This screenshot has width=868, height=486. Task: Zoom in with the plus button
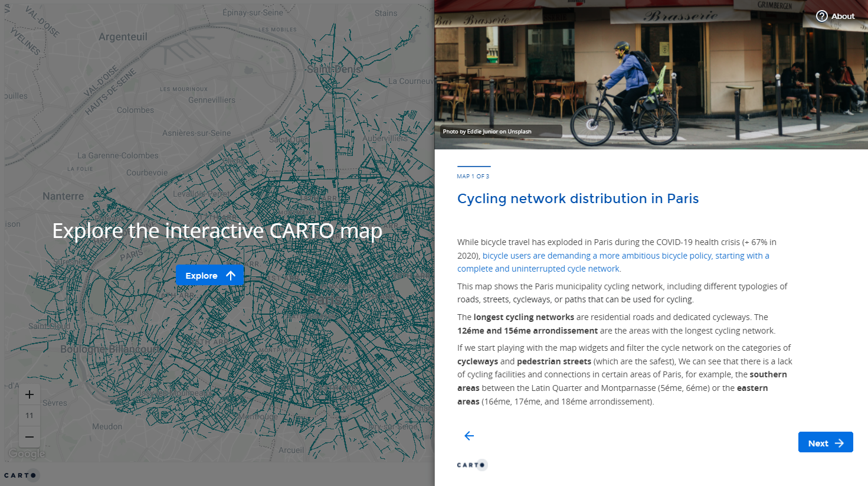(x=30, y=394)
